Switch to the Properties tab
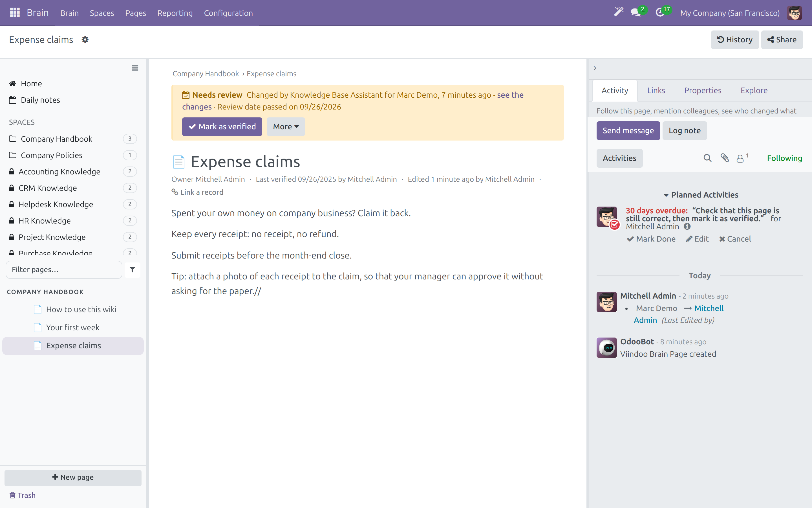 point(703,90)
